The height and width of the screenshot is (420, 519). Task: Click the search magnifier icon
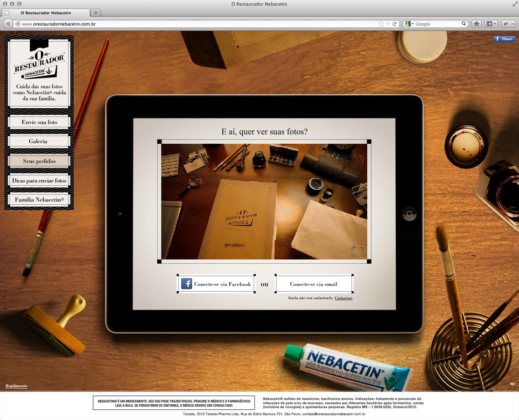coord(464,24)
